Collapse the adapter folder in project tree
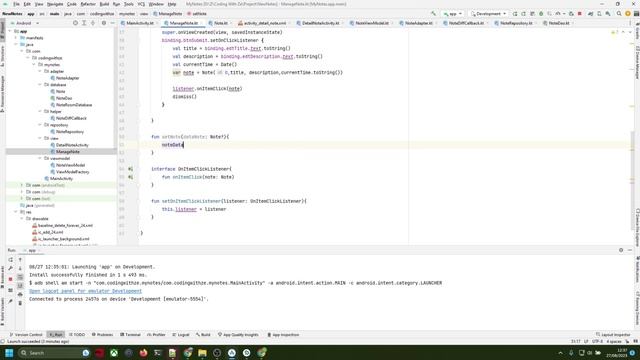 point(40,71)
